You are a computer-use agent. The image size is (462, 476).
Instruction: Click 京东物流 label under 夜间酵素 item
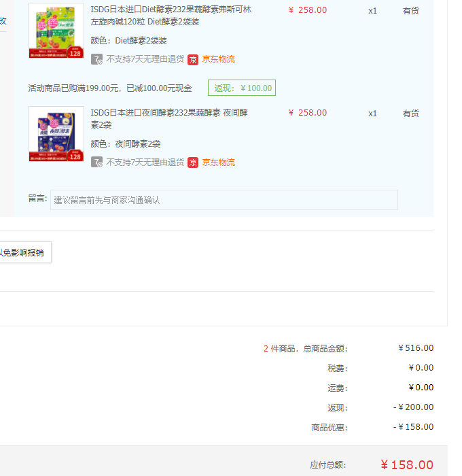(218, 163)
